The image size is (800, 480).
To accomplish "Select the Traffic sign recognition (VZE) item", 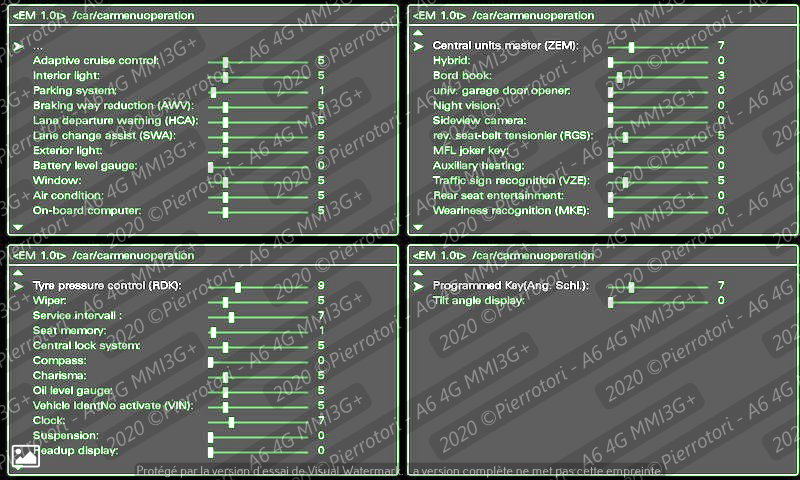I will (510, 181).
